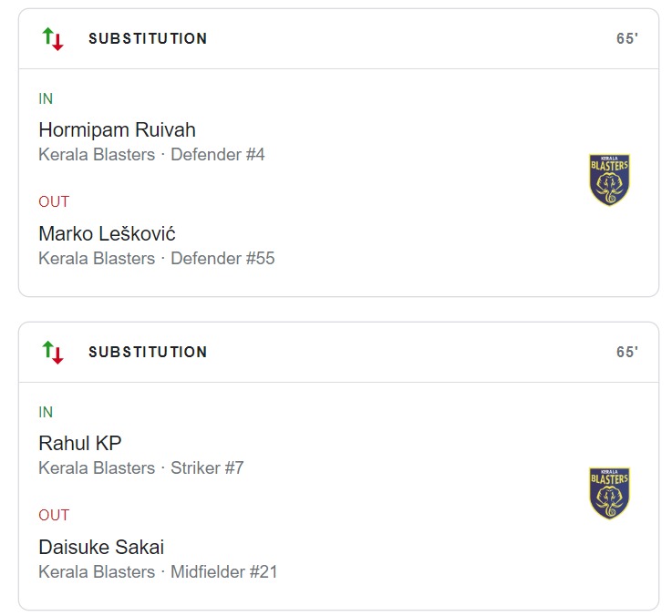Viewport: 672px width, 616px height.
Task: Click the Kerala Blasters Defender #4 text
Action: (151, 155)
